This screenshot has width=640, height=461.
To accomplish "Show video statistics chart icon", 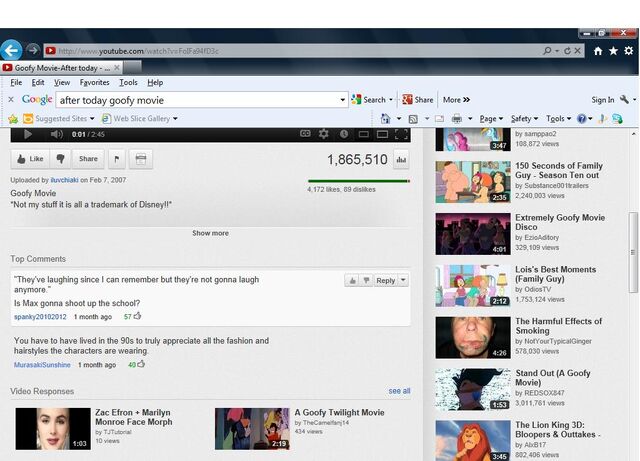I will tap(401, 160).
